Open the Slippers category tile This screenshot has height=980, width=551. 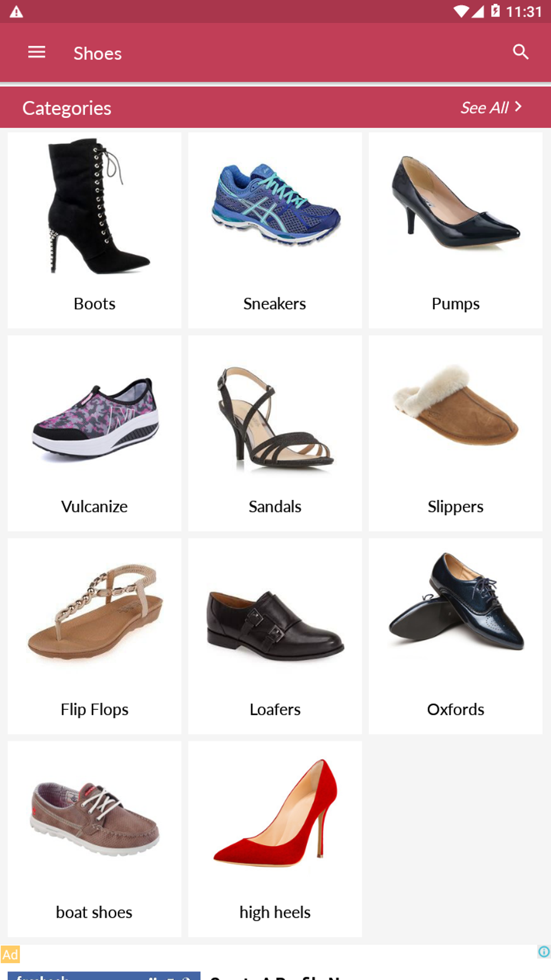[x=455, y=433]
